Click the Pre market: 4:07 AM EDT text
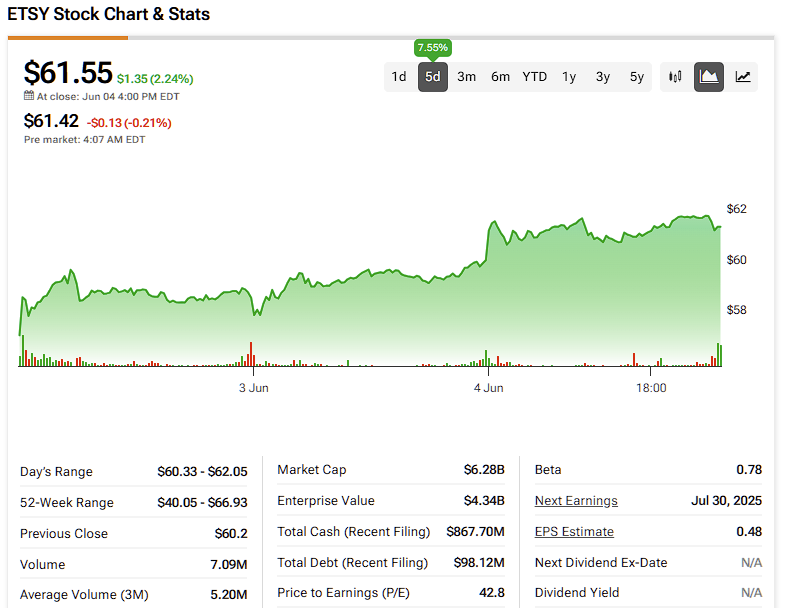The height and width of the screenshot is (608, 786). (85, 140)
